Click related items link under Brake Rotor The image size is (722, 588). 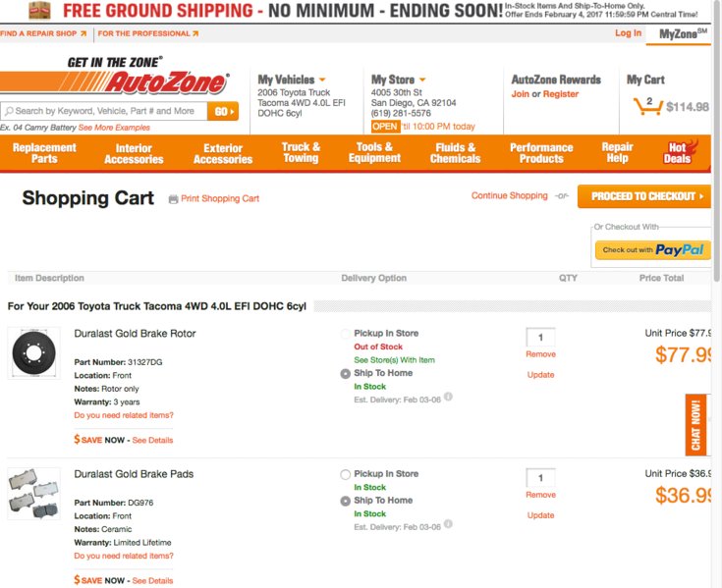124,415
